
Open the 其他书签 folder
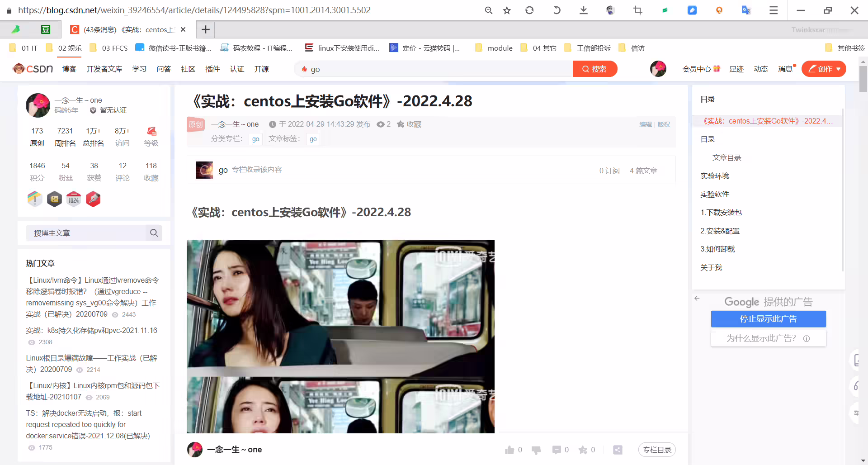coord(844,48)
